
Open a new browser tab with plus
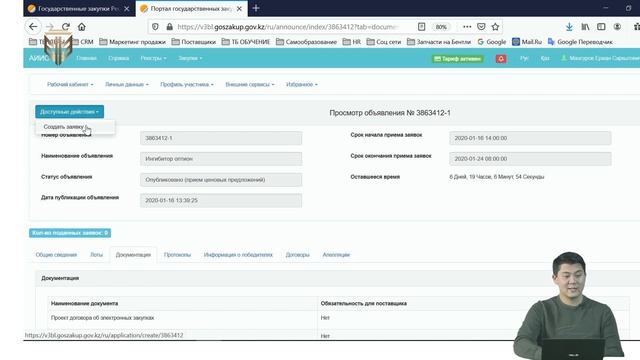coord(256,8)
